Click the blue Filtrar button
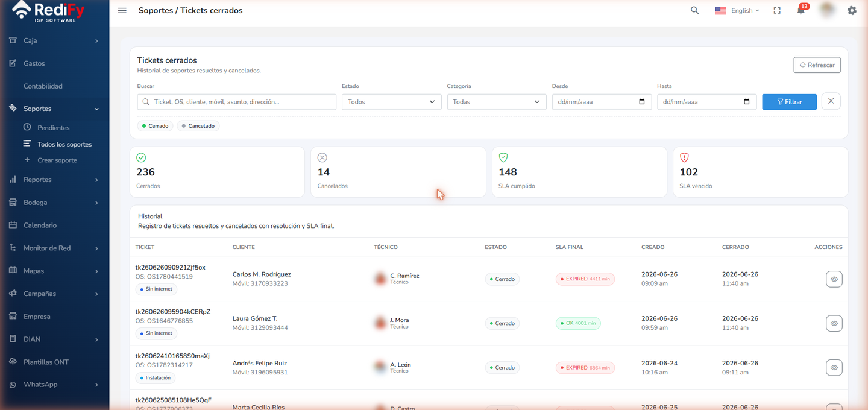The height and width of the screenshot is (410, 868). 789,102
